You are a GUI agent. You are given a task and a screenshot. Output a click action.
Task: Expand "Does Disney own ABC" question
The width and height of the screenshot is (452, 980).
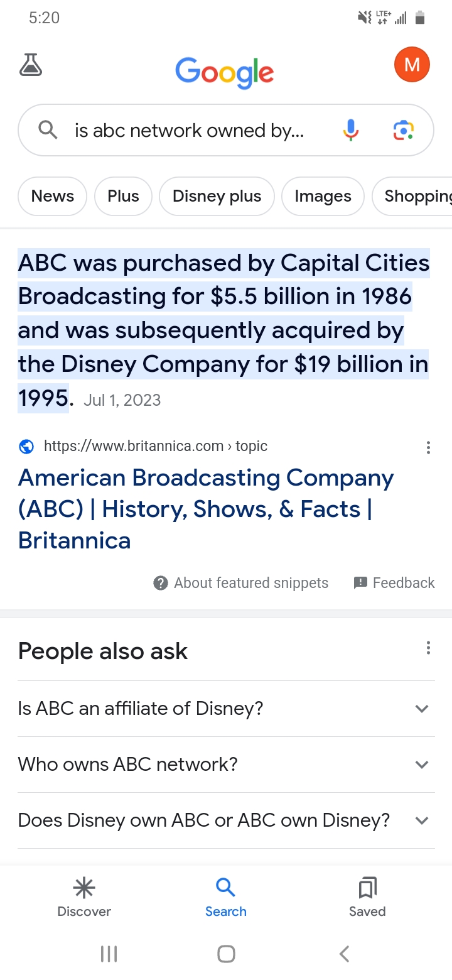coord(226,820)
